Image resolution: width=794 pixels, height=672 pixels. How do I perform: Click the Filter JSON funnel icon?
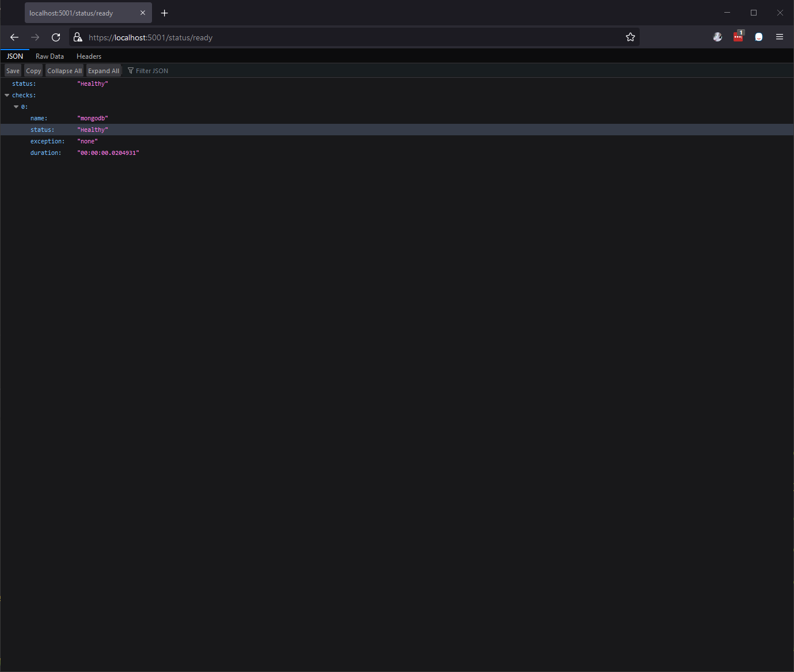coord(130,70)
